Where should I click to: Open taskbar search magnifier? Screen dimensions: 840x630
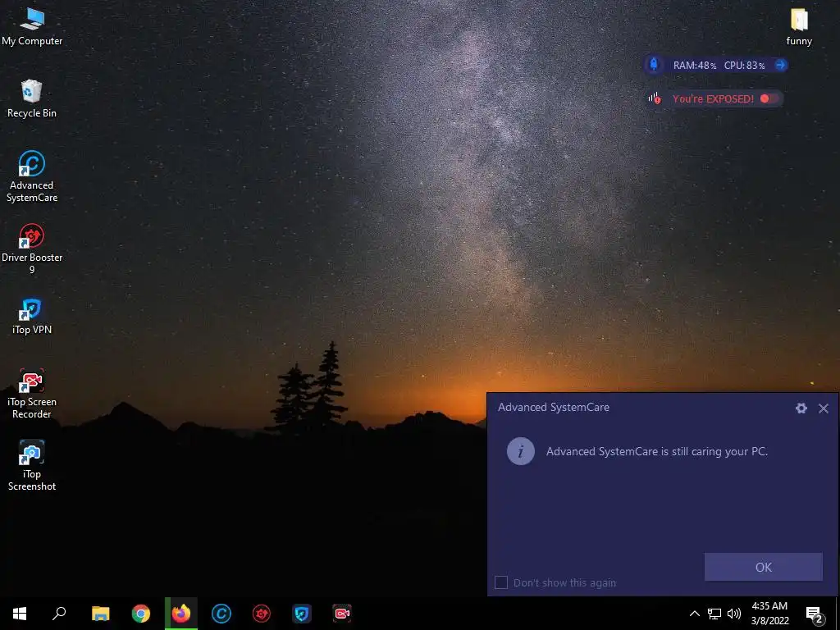point(59,614)
